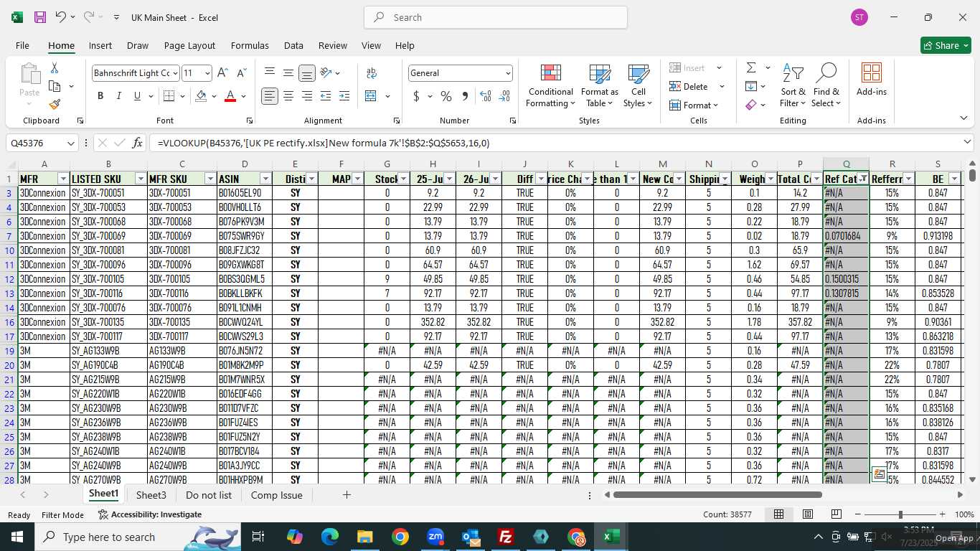Open the font name dropdown
This screenshot has height=551, width=980.
(x=174, y=72)
